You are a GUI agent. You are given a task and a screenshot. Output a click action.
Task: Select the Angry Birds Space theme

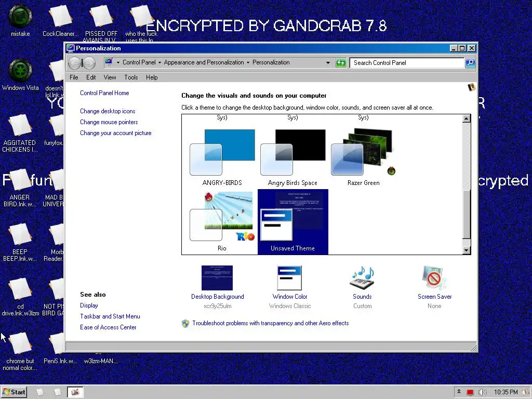point(292,157)
